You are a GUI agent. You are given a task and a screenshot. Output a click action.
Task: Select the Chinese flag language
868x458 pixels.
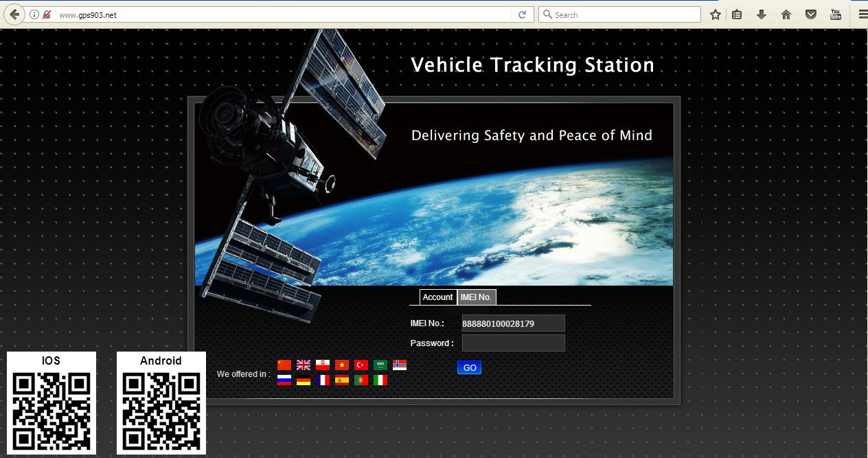[x=284, y=365]
